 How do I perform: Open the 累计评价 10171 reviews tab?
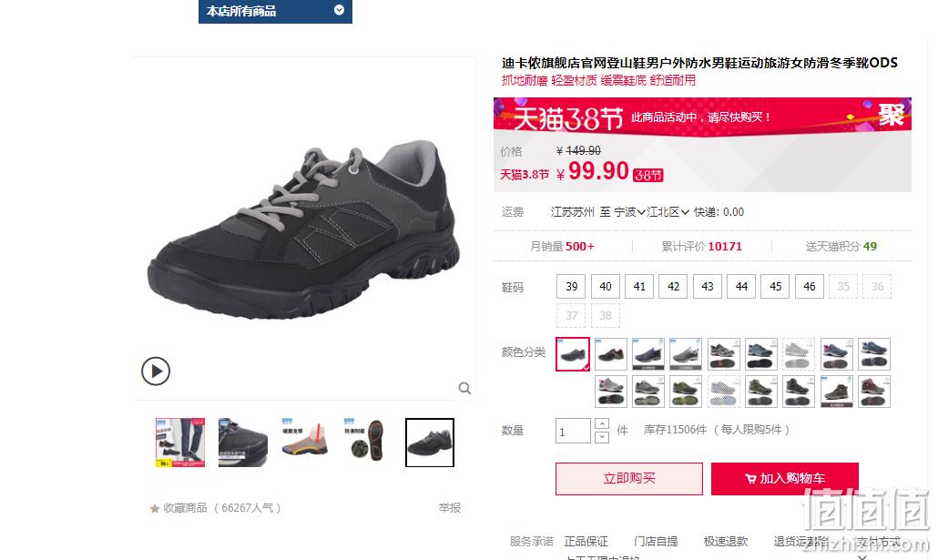click(701, 247)
